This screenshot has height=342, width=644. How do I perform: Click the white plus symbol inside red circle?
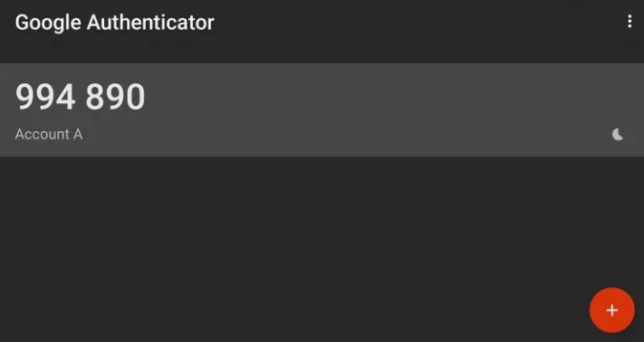pos(612,310)
